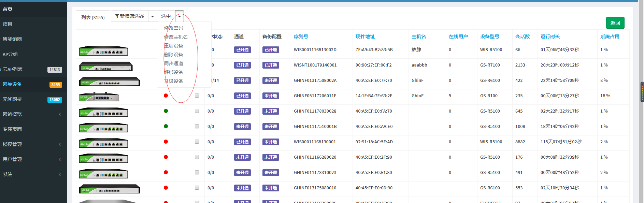Click the router image for WIS0001116813002D
This screenshot has width=644, height=203.
point(103,51)
